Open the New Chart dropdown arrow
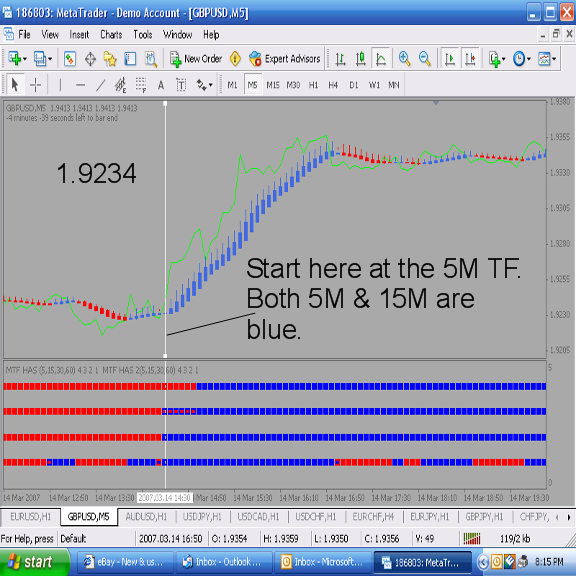This screenshot has width=576, height=576. click(25, 59)
